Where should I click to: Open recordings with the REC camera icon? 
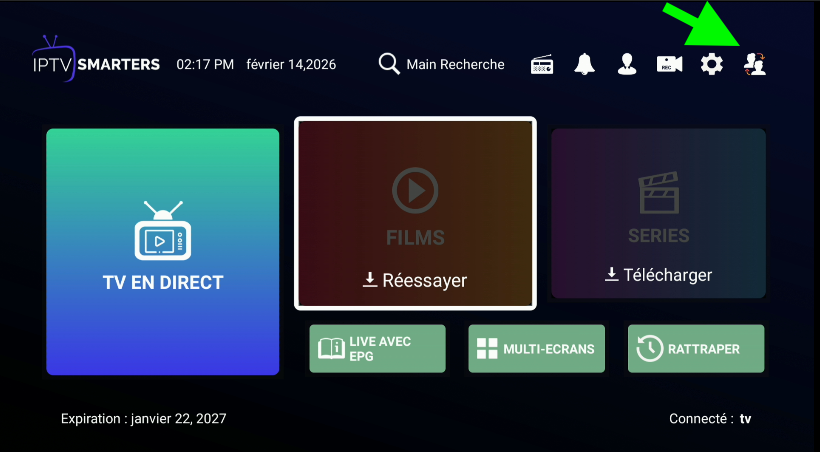coord(669,64)
